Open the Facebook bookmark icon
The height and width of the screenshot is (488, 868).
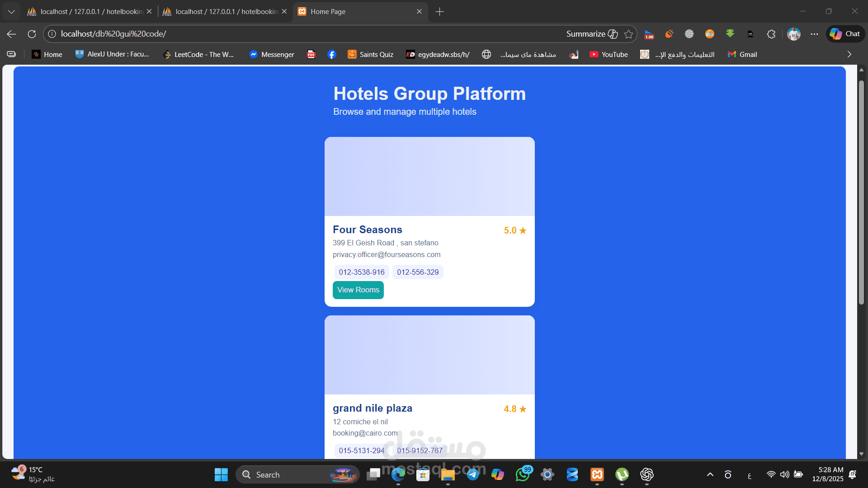point(332,54)
